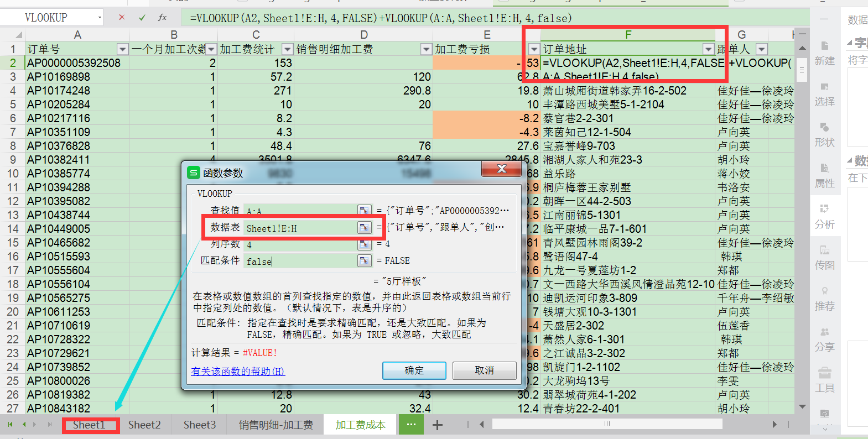The width and height of the screenshot is (868, 439).
Task: Select cell AP10843182 in column A
Action: (77, 409)
